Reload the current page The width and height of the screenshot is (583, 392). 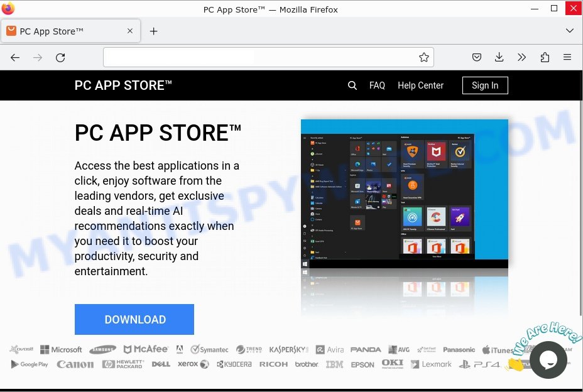pos(60,58)
